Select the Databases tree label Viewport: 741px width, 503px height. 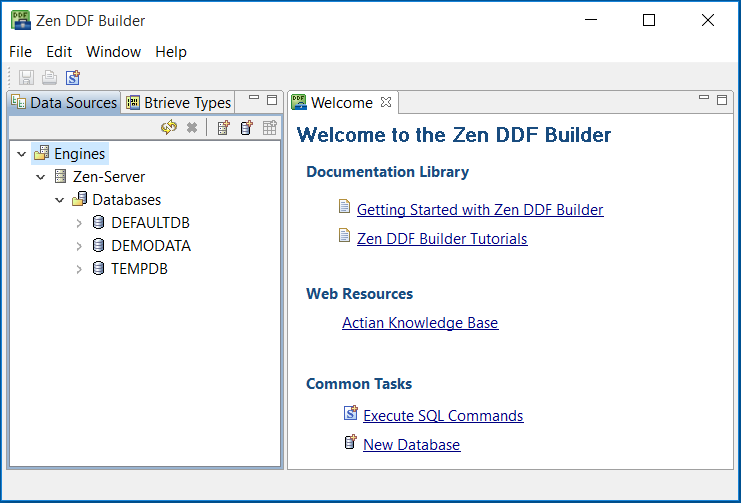pyautogui.click(x=127, y=199)
